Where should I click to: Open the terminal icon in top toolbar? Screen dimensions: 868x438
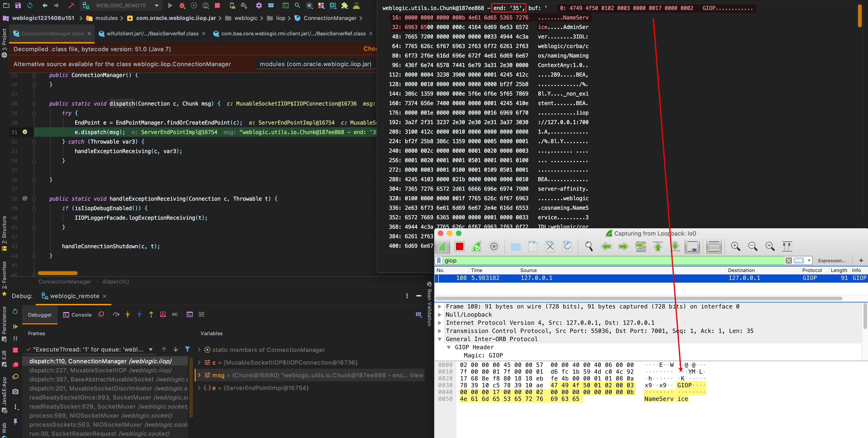point(285,5)
